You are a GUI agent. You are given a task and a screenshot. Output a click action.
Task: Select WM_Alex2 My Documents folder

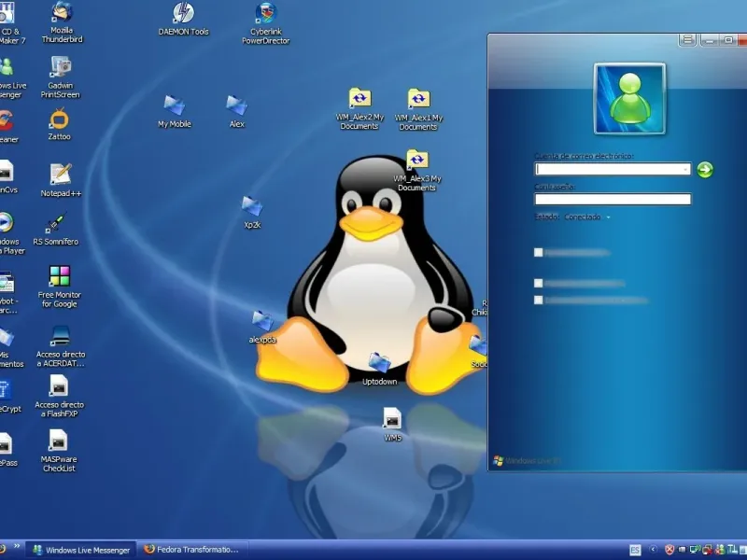359,109
